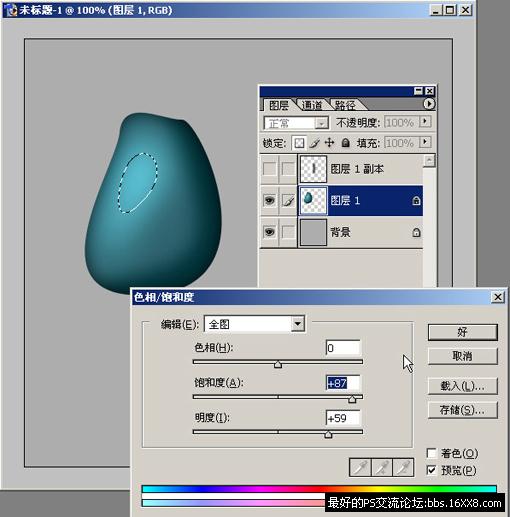Click the 取消 cancel button
The width and height of the screenshot is (510, 517).
(462, 356)
